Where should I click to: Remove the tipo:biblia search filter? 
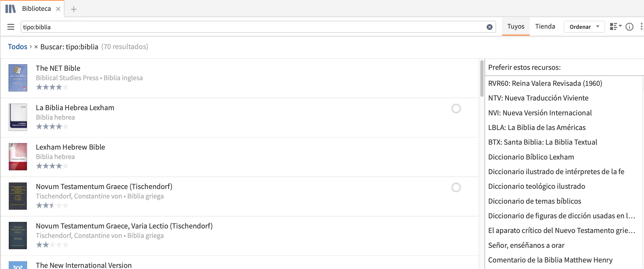pos(36,47)
